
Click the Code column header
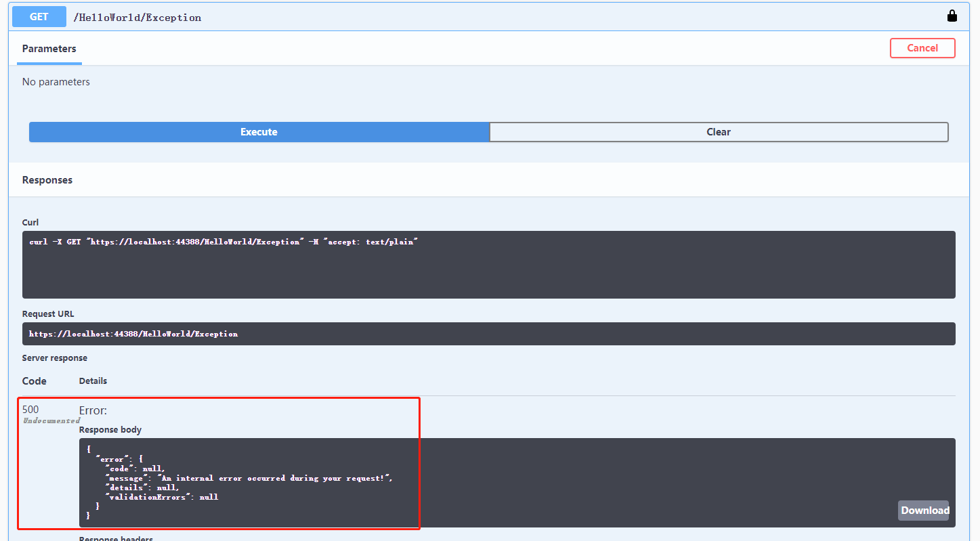(35, 381)
